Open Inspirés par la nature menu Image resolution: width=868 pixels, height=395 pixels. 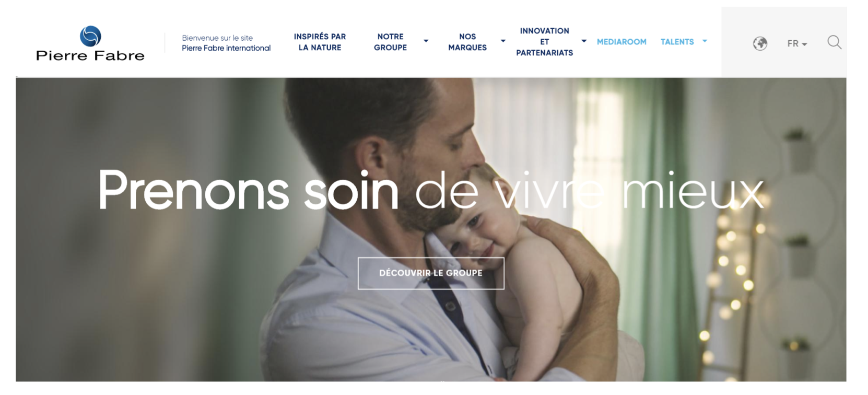click(x=320, y=42)
